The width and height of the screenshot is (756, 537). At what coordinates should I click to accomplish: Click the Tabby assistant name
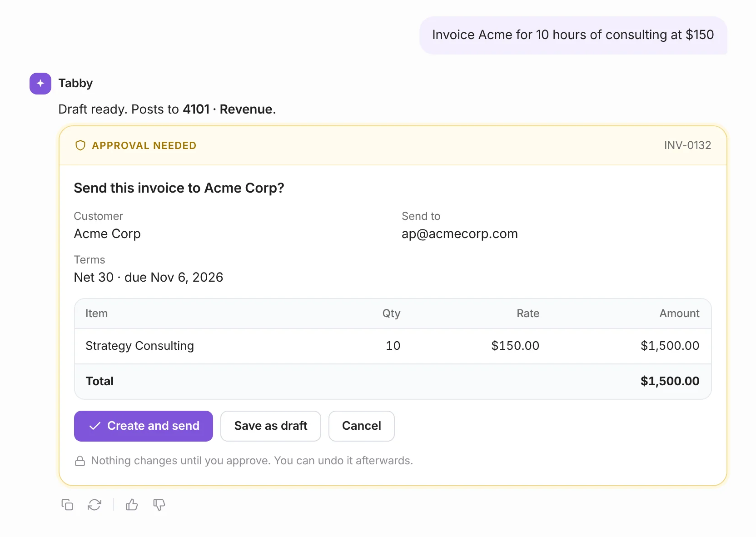click(76, 84)
